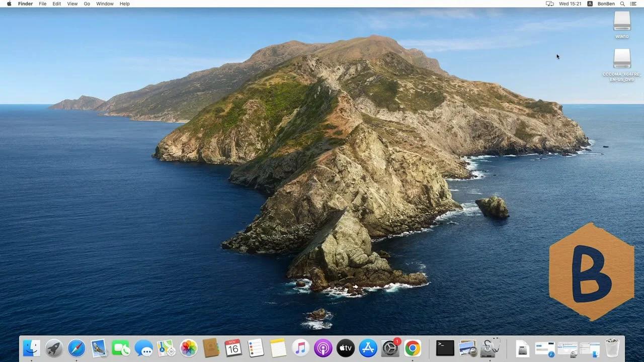Open Launchpad from the Dock
The height and width of the screenshot is (362, 644).
point(54,347)
